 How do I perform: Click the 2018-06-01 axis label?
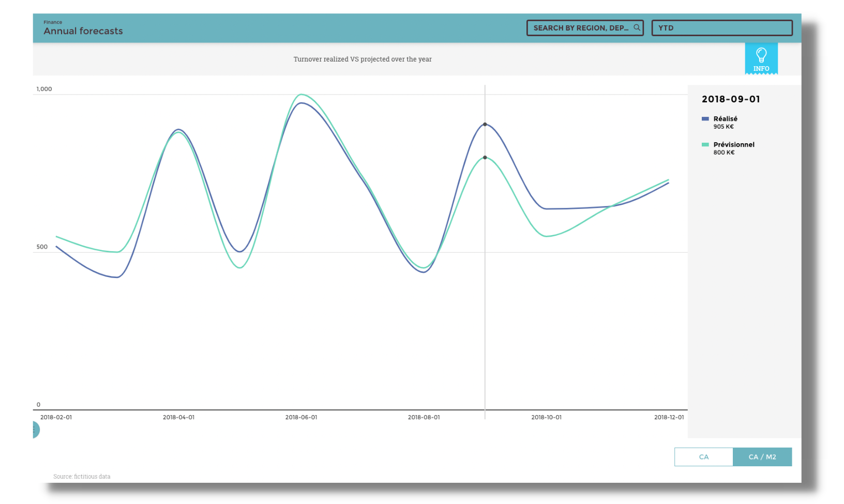[301, 417]
